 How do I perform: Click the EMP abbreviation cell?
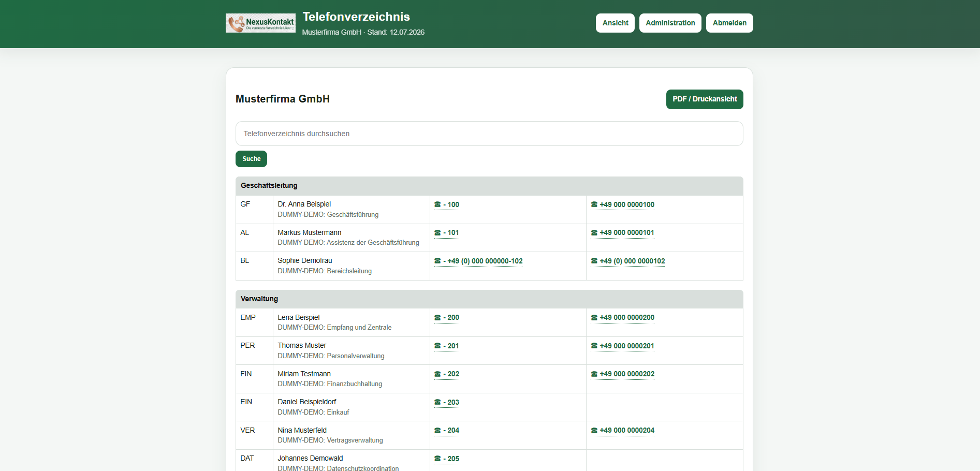tap(254, 322)
